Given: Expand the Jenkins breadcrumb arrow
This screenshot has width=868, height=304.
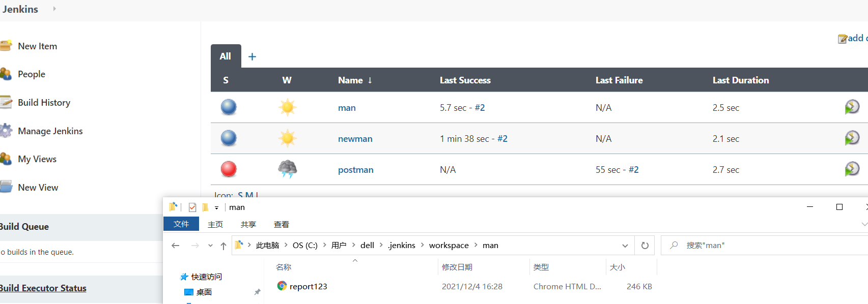Looking at the screenshot, I should tap(54, 9).
